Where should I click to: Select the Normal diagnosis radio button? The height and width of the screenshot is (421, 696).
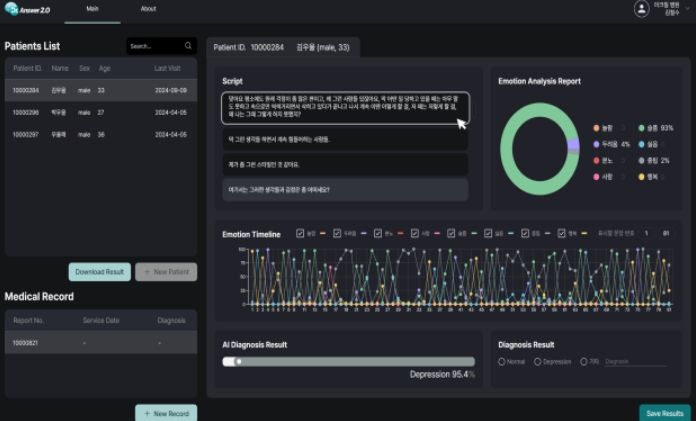click(502, 361)
